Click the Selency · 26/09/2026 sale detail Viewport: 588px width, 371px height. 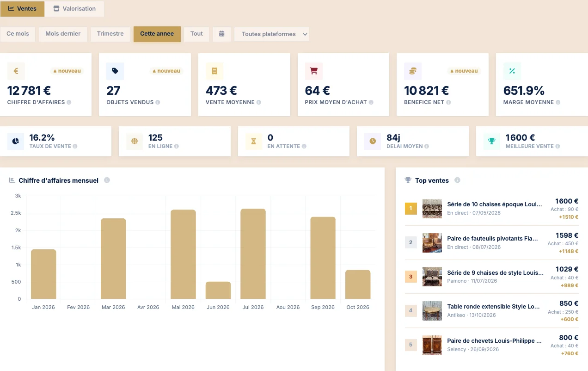tap(473, 349)
